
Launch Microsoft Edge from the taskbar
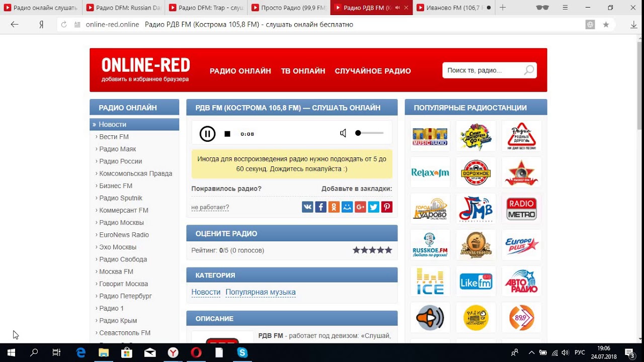click(80, 353)
